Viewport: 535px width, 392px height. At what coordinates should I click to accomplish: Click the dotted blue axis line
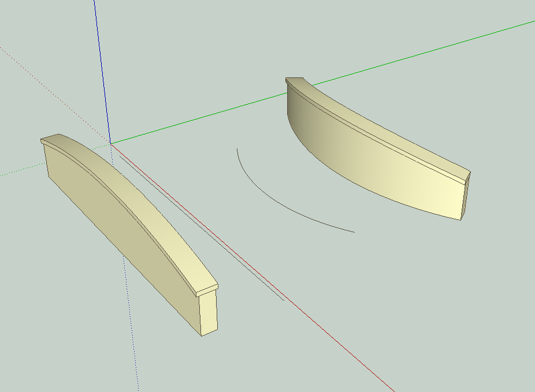pyautogui.click(x=132, y=335)
